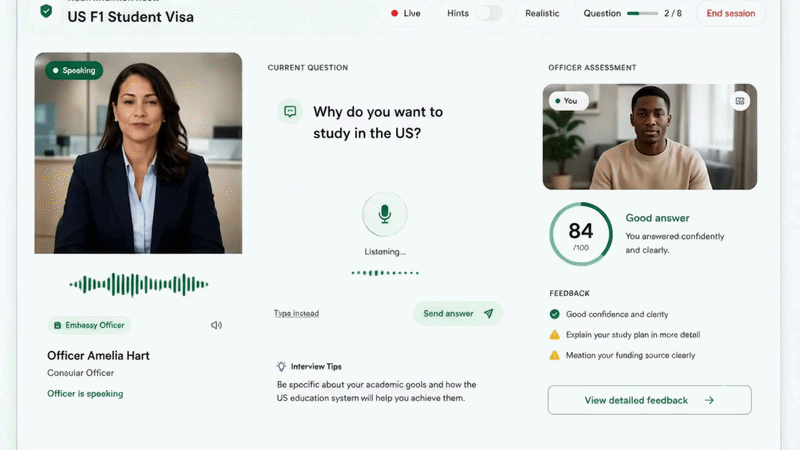The width and height of the screenshot is (800, 450).
Task: Click the briefcase icon in Embassy Officer badge
Action: click(58, 325)
